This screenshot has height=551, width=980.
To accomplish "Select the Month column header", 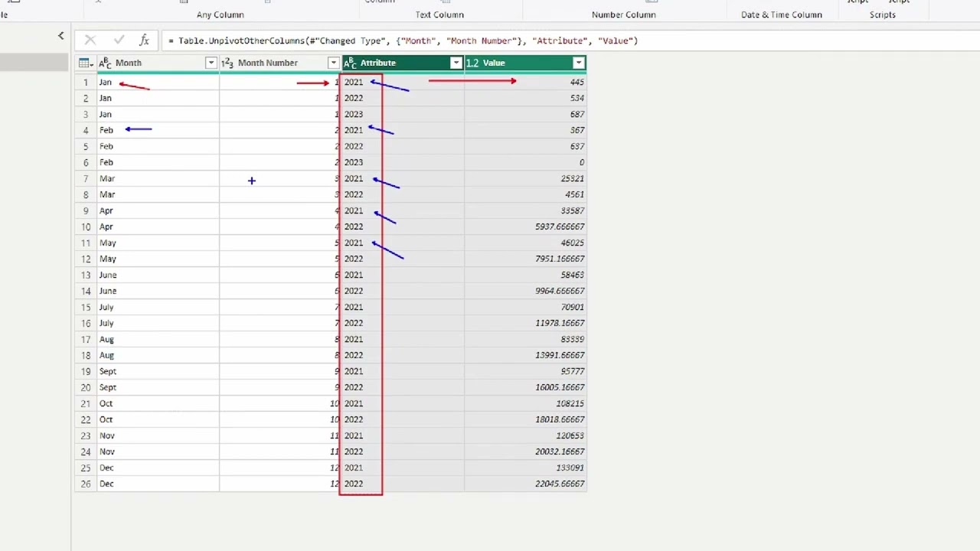I will point(158,63).
